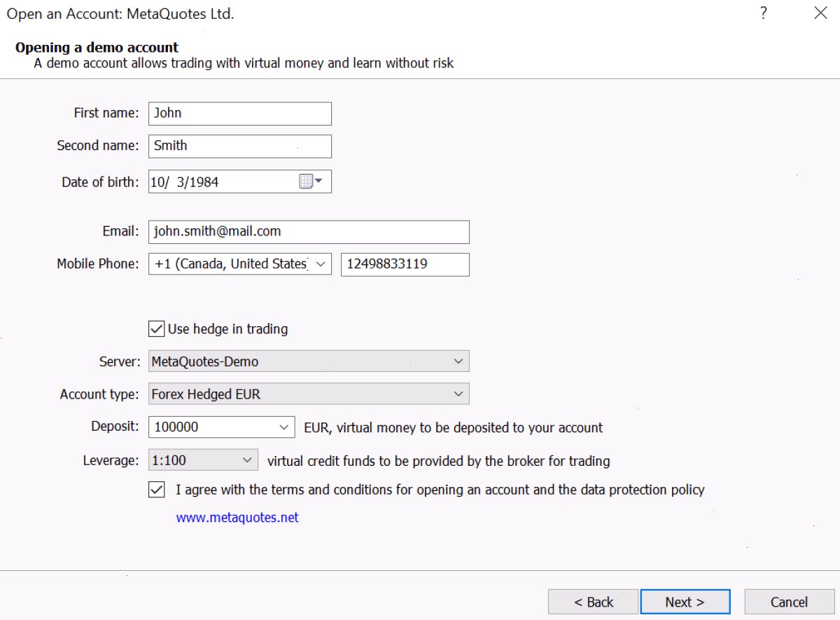Click the 'Leverage:' label
The image size is (840, 620).
click(111, 461)
